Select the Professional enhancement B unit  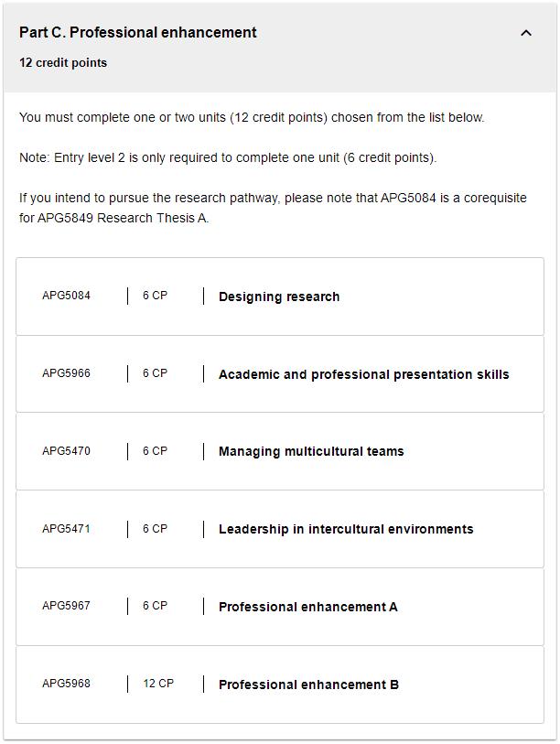click(x=308, y=685)
